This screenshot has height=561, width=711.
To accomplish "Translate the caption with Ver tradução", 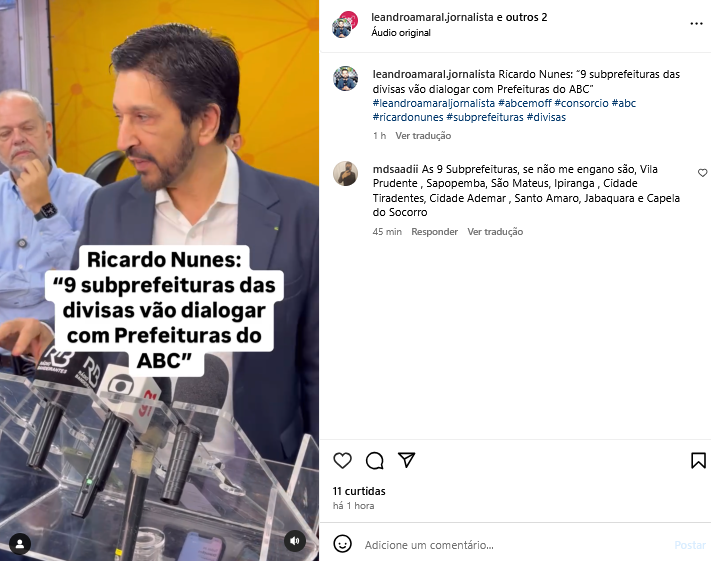I will pos(423,136).
